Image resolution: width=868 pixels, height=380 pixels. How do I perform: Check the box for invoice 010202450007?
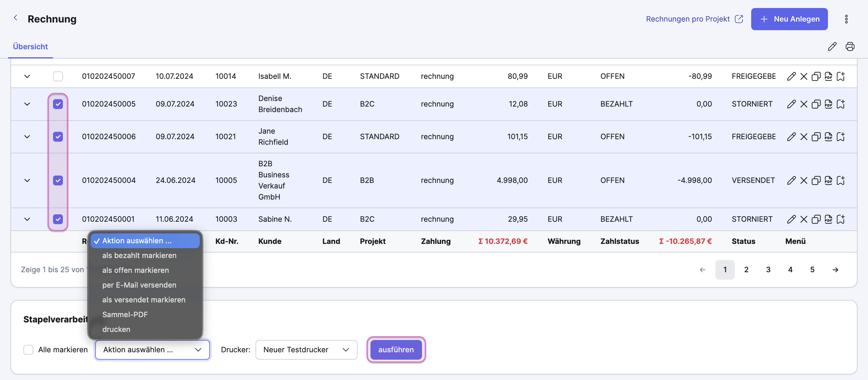click(58, 76)
